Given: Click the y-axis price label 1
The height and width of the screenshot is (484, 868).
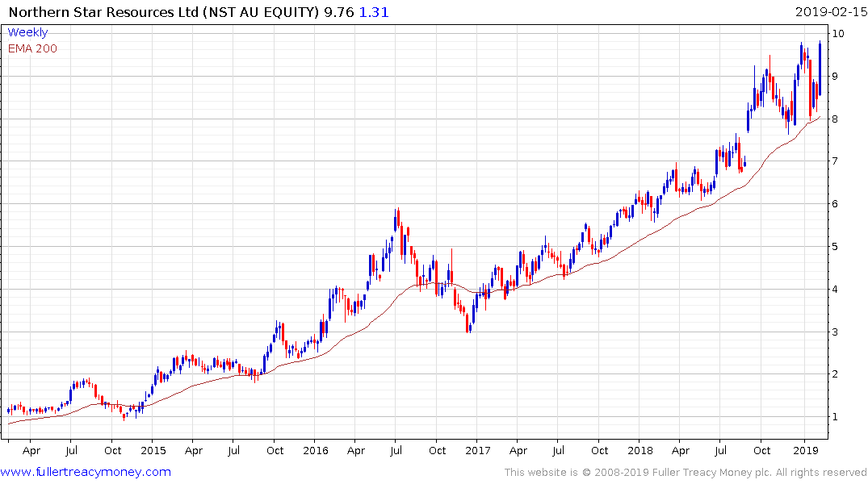Looking at the screenshot, I should tap(836, 416).
